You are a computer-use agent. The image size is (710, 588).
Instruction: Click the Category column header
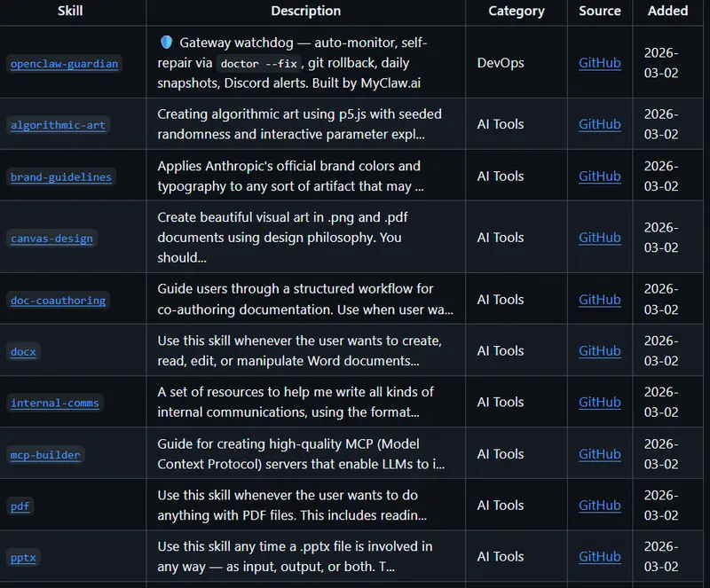[x=517, y=11]
